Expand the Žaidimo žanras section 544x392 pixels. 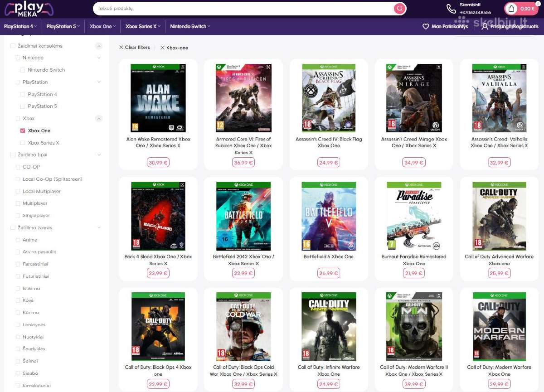[99, 227]
